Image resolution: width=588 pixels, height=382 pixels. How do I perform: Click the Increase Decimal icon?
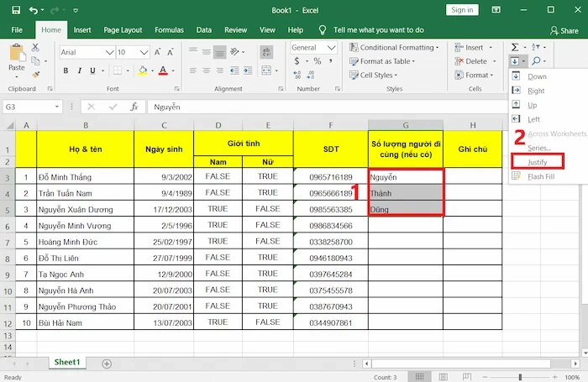(x=297, y=75)
